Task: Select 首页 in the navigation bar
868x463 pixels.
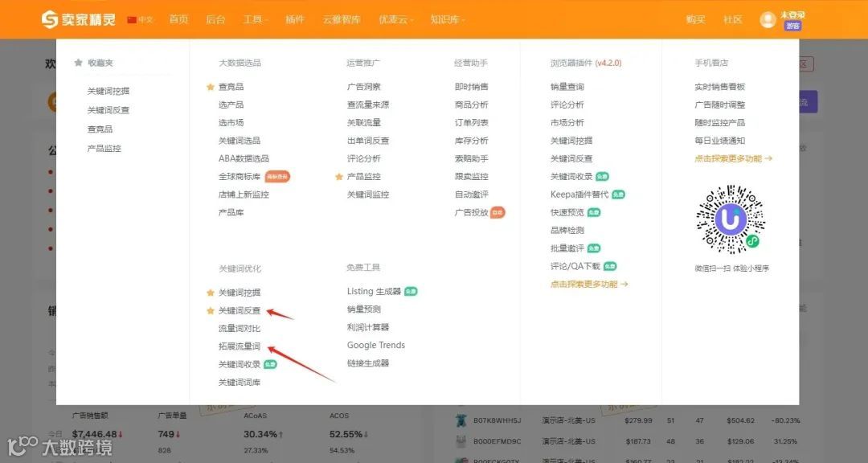Action: (178, 18)
